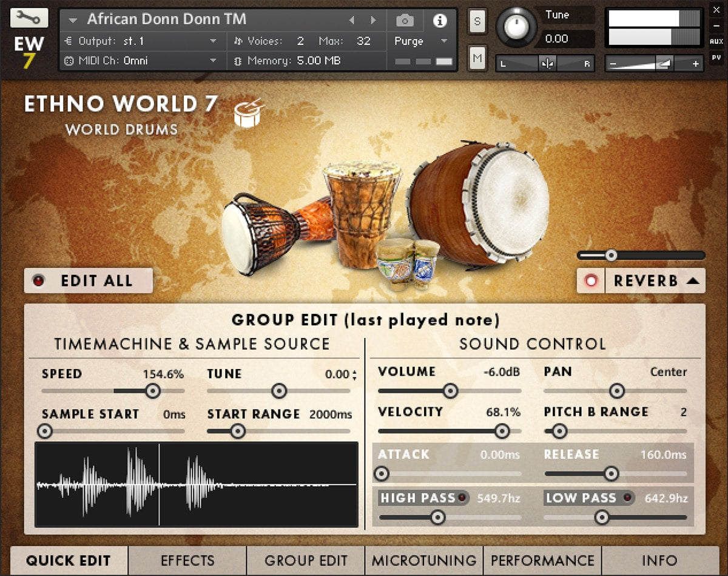
Task: Mute the instrument with M button
Action: click(477, 58)
